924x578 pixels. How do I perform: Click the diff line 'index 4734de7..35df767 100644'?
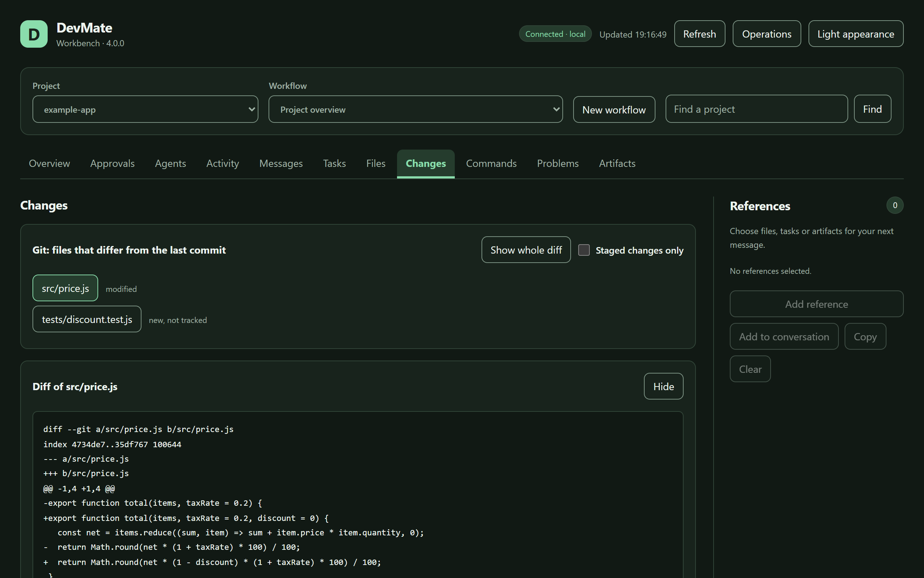(x=112, y=444)
